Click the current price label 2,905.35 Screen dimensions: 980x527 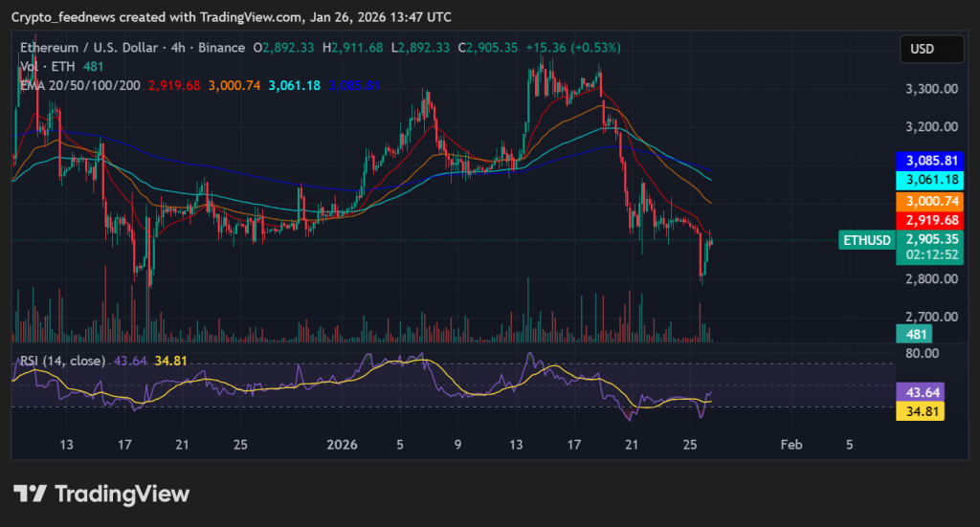tap(932, 239)
